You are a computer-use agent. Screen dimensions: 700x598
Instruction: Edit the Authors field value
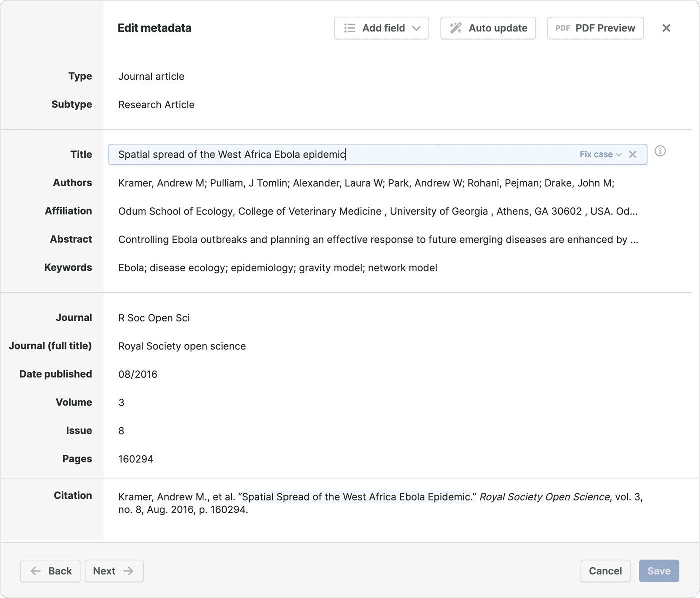[x=366, y=183]
